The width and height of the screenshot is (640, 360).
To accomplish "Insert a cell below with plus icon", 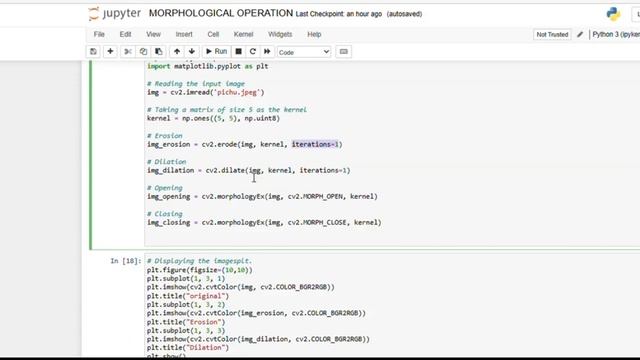I will click(x=110, y=51).
